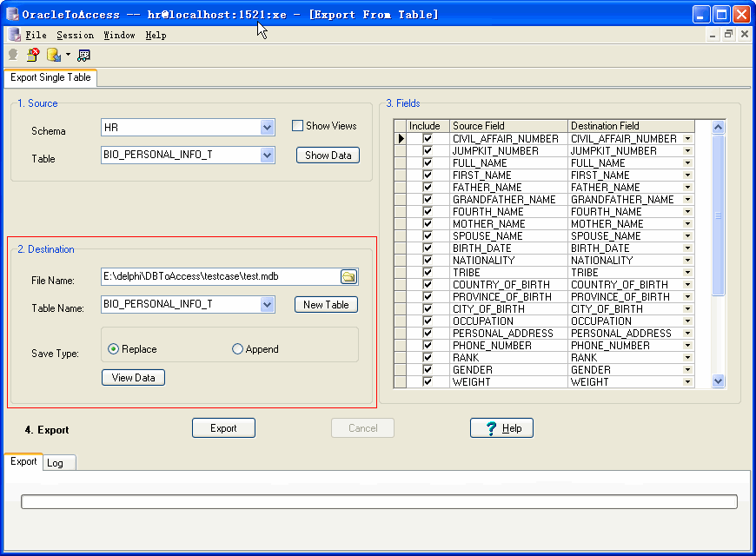Click the Destination Field column header

point(631,126)
